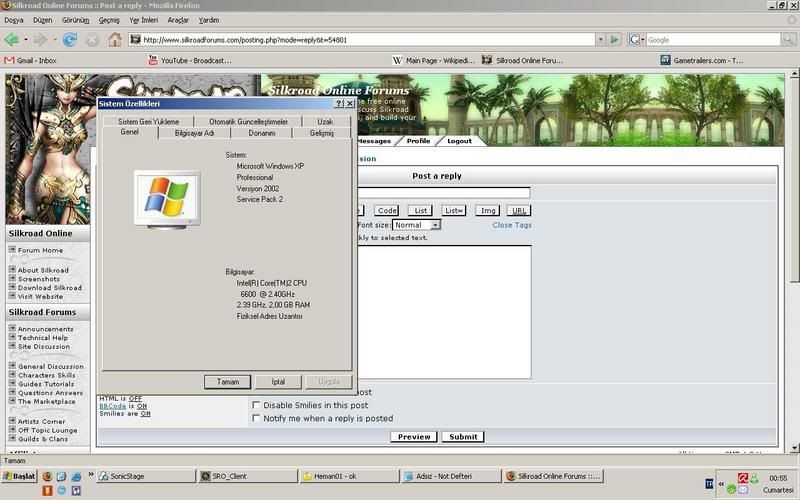
Task: Open the search engine selector dropdown
Action: point(635,39)
